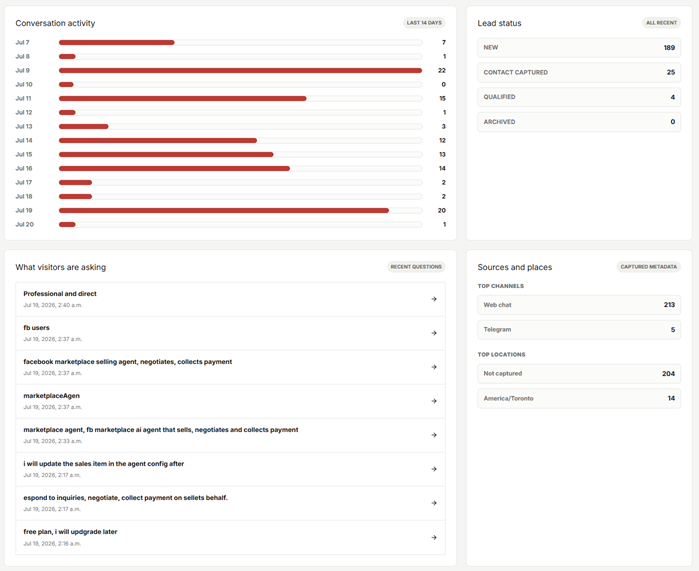Screen dimensions: 699x571
Task: Select the Contact Captured status row
Action: pos(579,72)
